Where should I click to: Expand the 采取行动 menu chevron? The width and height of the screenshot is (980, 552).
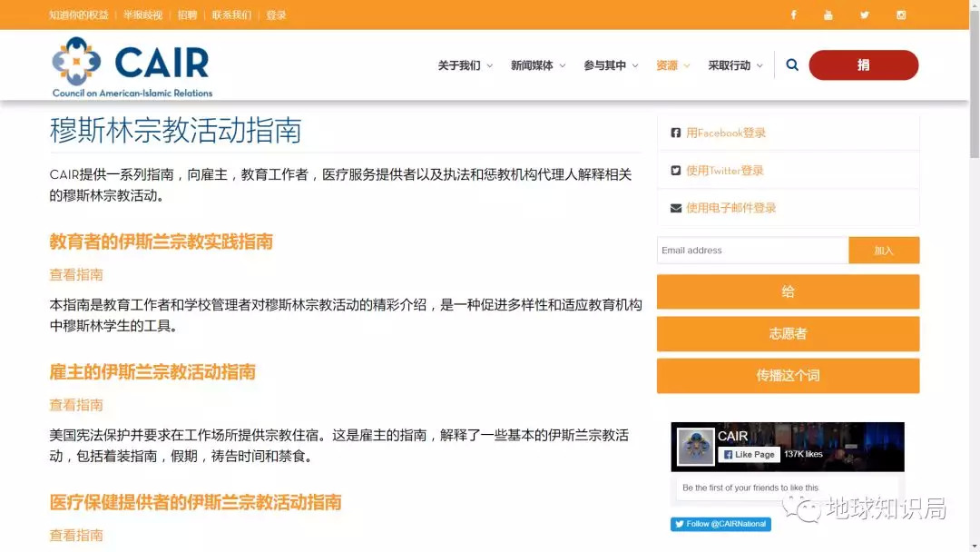coord(760,65)
